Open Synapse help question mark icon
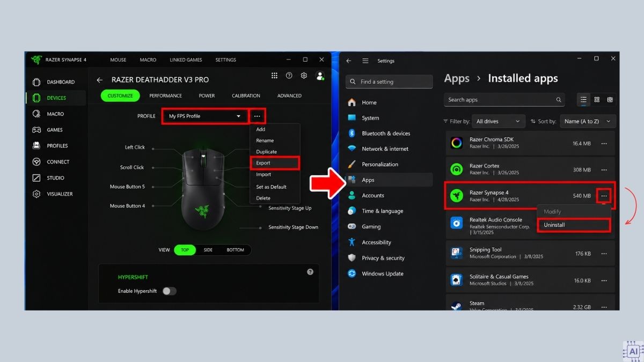Viewport: 644px width, 362px height. 289,76
